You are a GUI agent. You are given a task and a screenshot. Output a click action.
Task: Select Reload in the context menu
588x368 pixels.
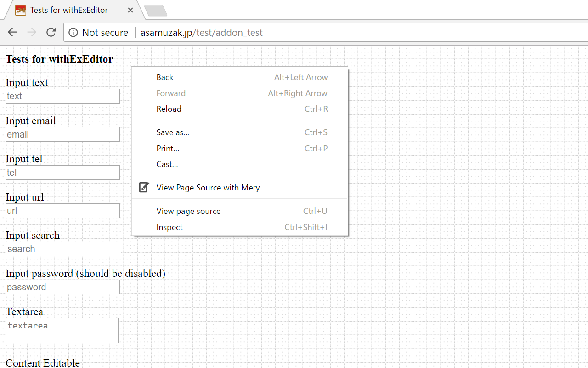coord(240,109)
